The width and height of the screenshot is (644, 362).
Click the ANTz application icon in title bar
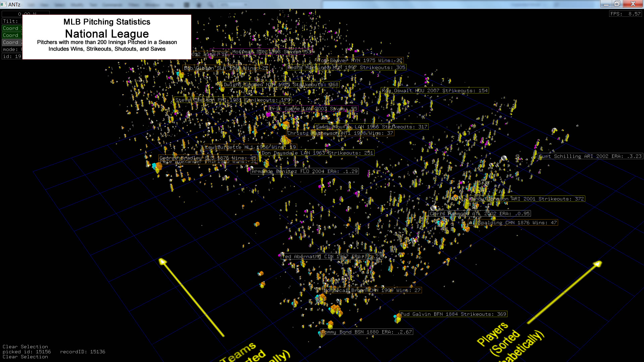3,4
